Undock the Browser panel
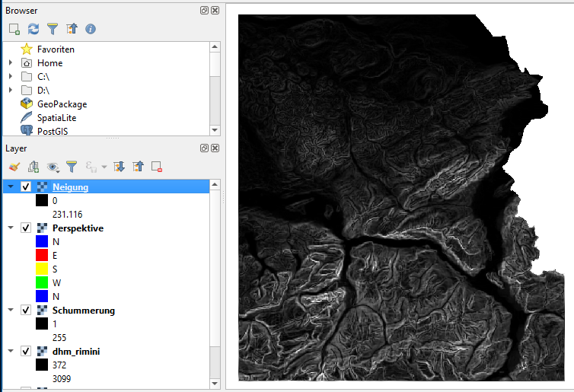Image resolution: width=574 pixels, height=392 pixels. click(x=204, y=11)
